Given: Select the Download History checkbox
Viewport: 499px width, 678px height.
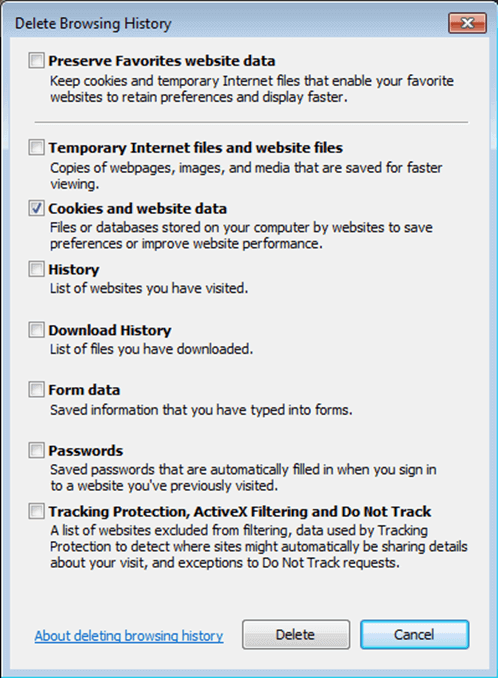Looking at the screenshot, I should tap(36, 330).
